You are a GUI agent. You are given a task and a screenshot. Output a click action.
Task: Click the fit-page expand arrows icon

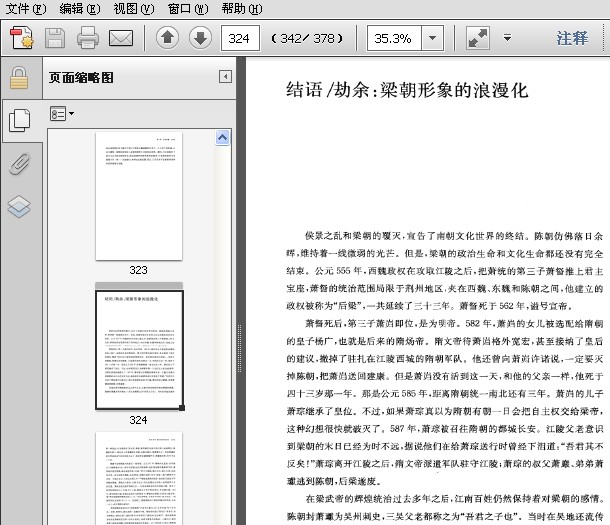click(478, 38)
